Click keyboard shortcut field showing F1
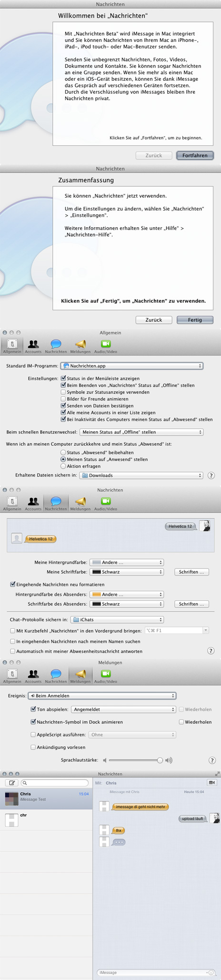 coord(177,630)
